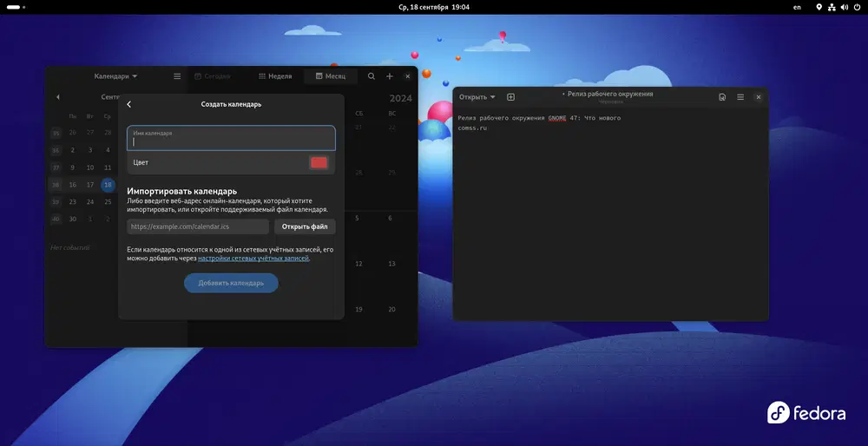The image size is (868, 446).
Task: Go back from the Создать календарь dialog
Action: (129, 104)
